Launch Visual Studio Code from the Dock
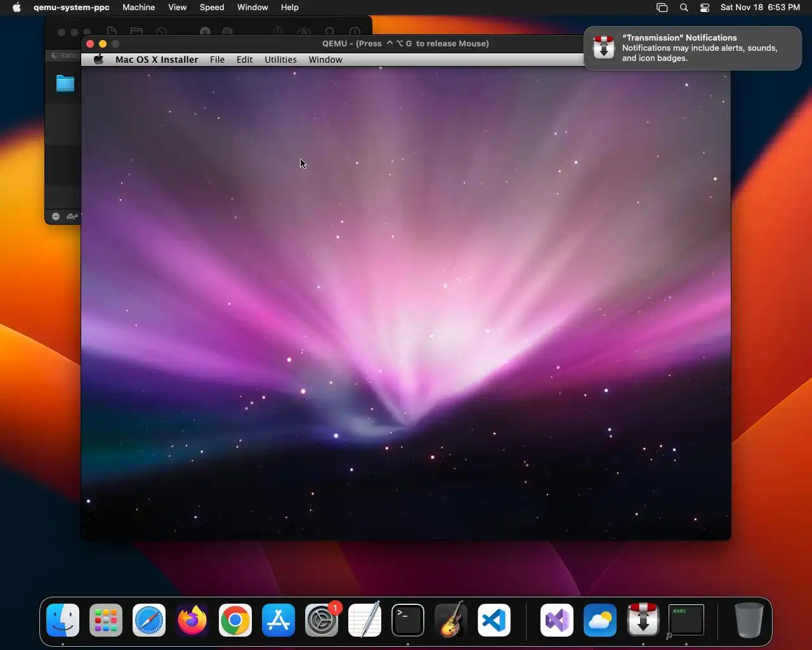Screen dimensions: 812x650 coord(494,620)
